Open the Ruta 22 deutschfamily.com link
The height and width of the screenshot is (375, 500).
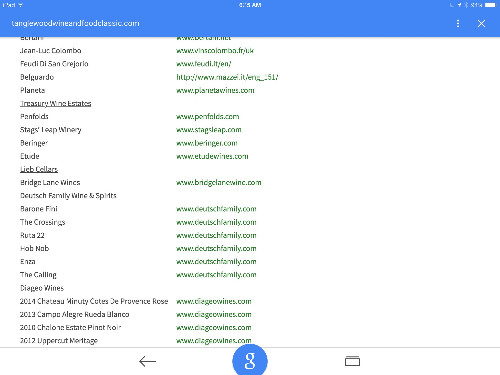(x=216, y=235)
